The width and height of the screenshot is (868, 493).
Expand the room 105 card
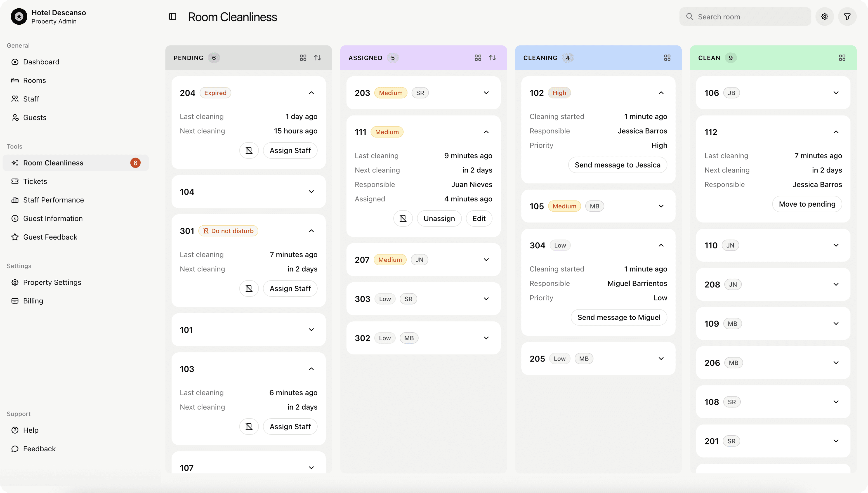tap(661, 206)
